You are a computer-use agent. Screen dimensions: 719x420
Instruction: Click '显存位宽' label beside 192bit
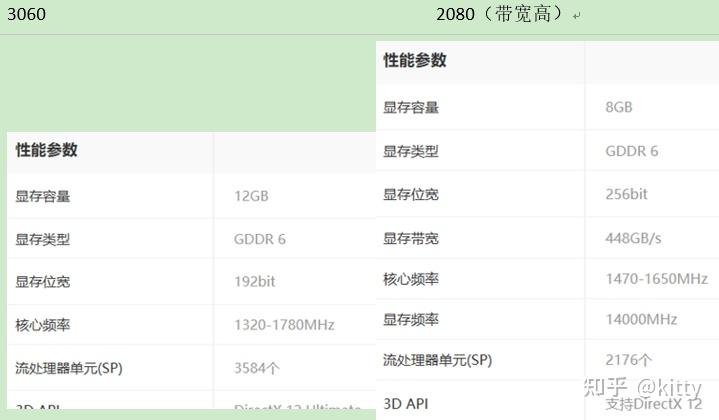(43, 282)
